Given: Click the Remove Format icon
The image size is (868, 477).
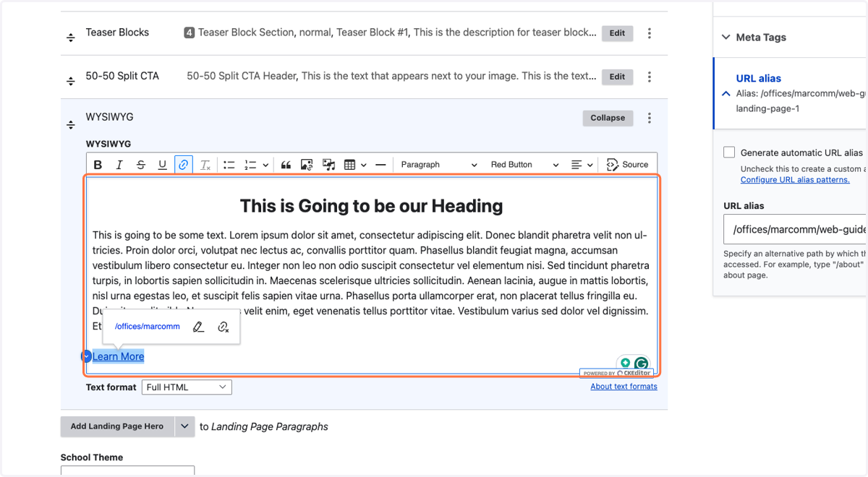Looking at the screenshot, I should point(205,165).
